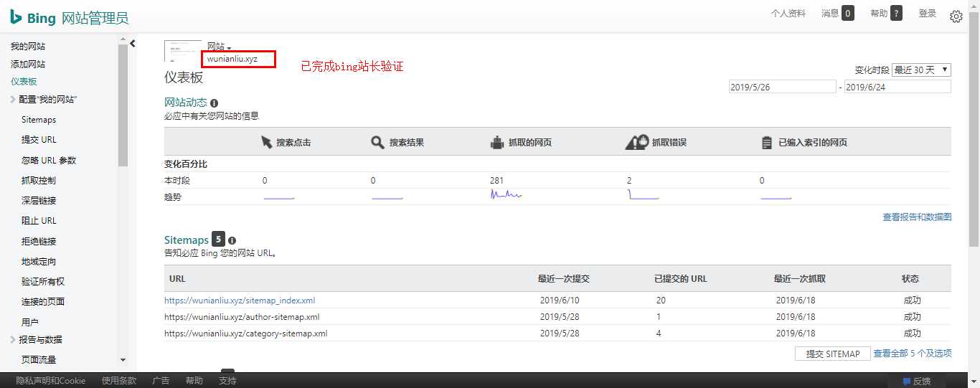The image size is (980, 388).
Task: Open settings gear icon
Action: click(956, 16)
